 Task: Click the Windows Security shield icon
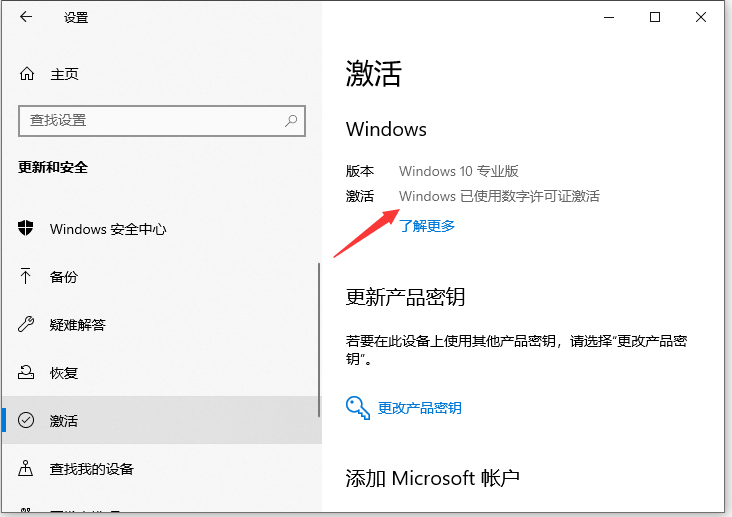[x=27, y=229]
